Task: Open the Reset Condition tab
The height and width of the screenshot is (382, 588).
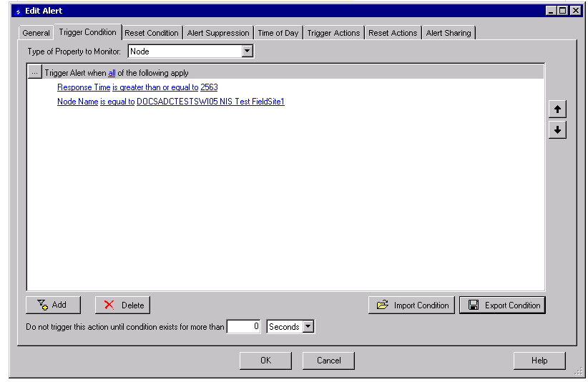Action: [x=152, y=33]
